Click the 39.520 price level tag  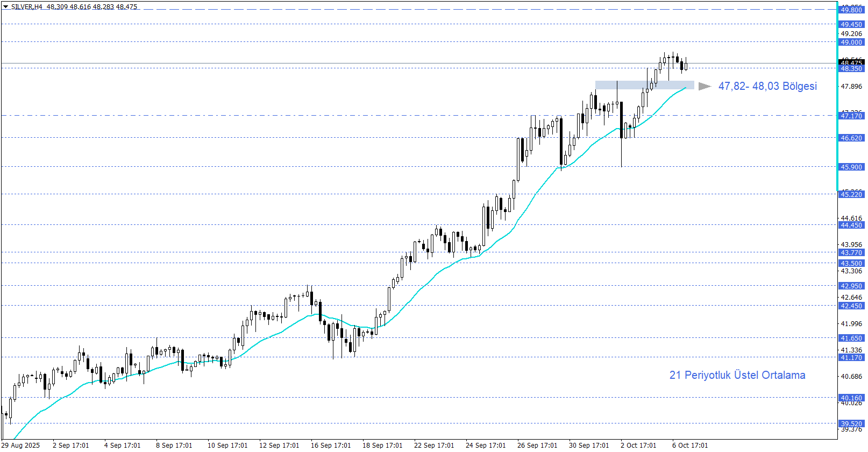[x=851, y=424]
